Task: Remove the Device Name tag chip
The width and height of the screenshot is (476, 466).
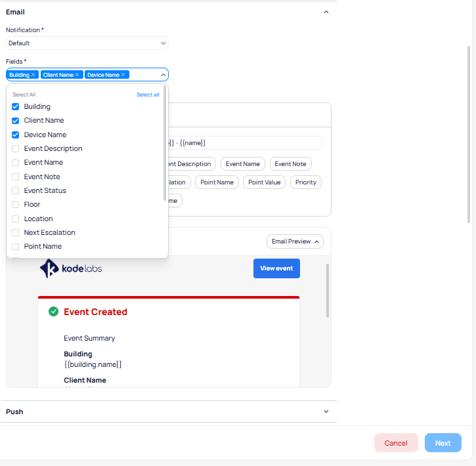Action: point(123,75)
